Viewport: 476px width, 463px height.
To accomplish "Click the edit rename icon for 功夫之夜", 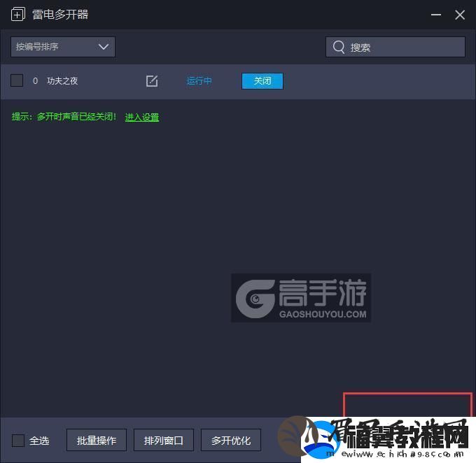I will tap(152, 80).
